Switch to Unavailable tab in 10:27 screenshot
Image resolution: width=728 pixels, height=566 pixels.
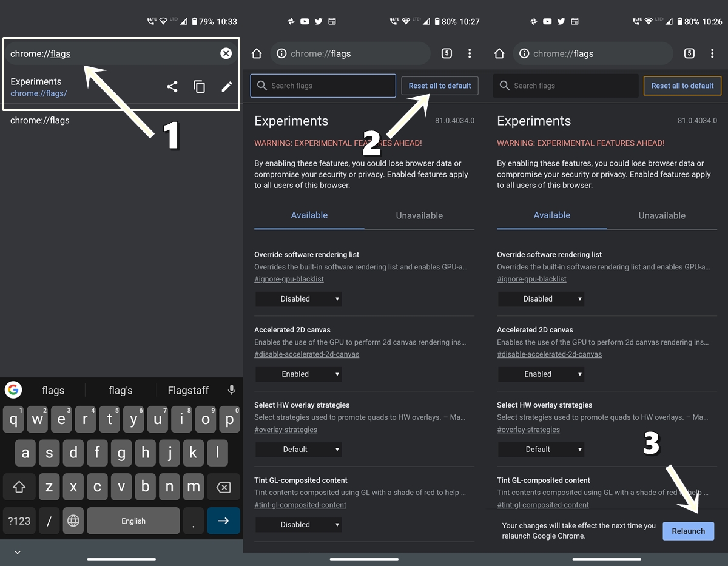click(x=419, y=215)
